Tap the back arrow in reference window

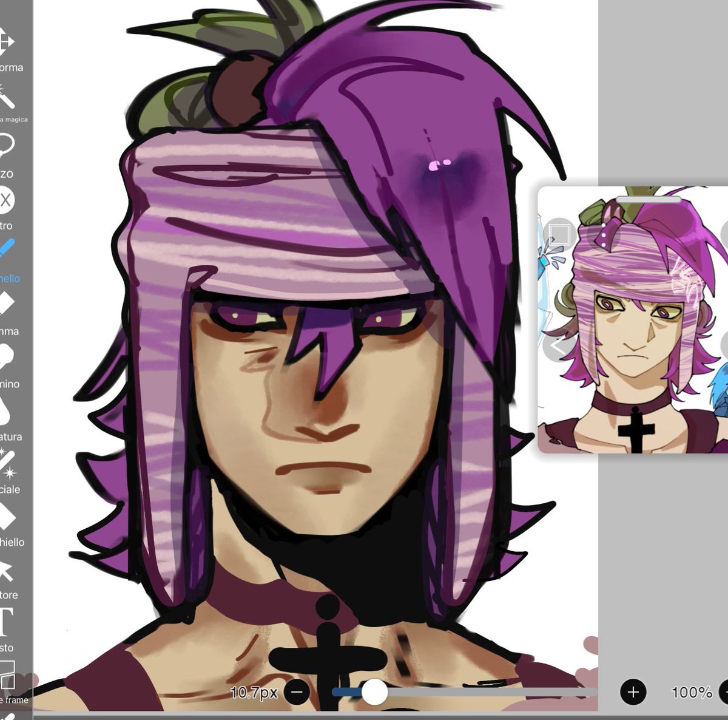[x=558, y=347]
